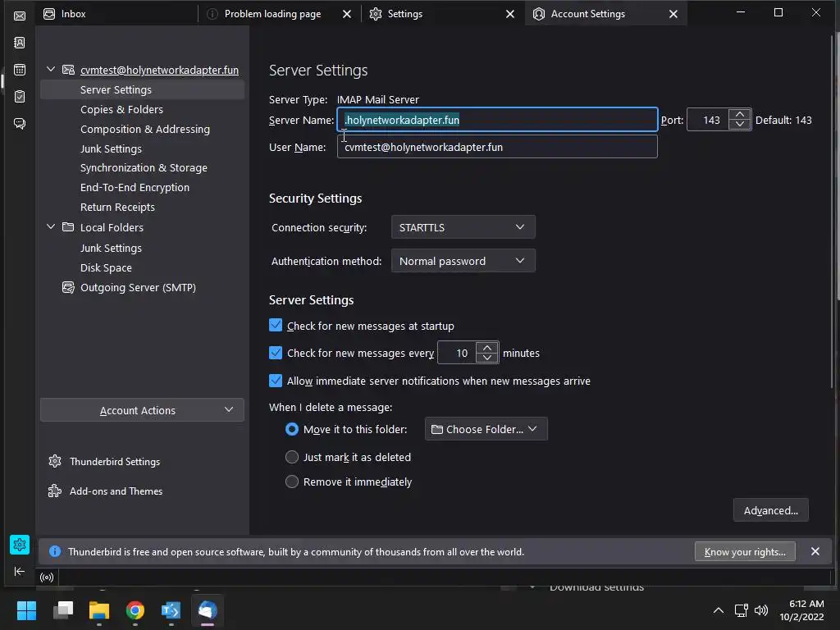Open Add-ons and Themes link

[116, 491]
